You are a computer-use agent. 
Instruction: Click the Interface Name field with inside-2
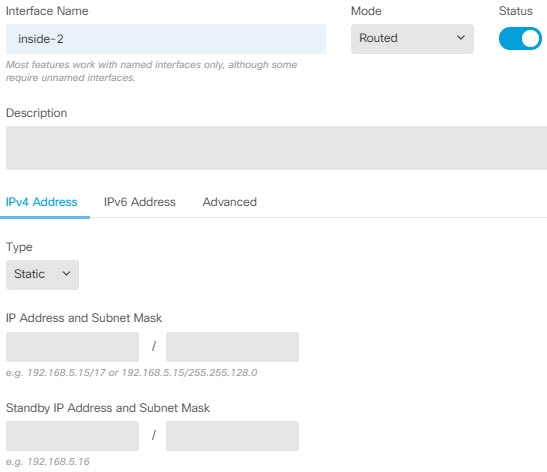tap(166, 39)
